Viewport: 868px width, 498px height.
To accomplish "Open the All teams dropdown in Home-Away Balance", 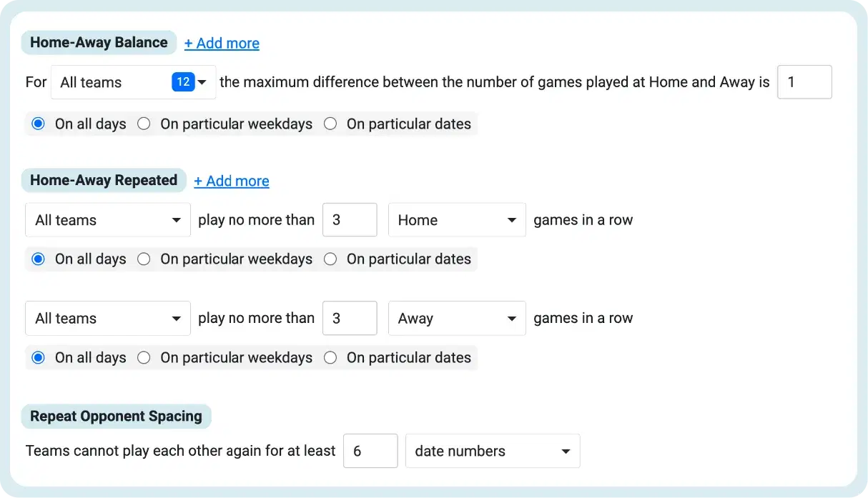I will (x=134, y=82).
